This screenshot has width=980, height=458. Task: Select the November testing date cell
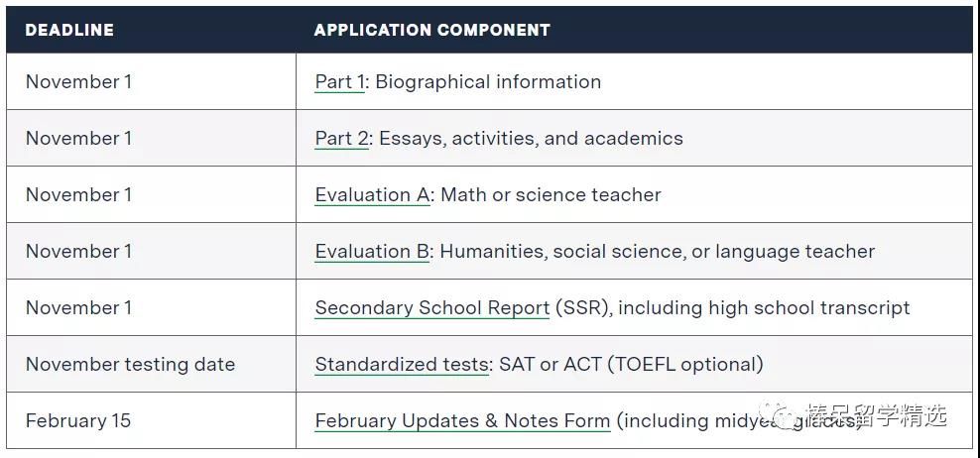point(151,364)
